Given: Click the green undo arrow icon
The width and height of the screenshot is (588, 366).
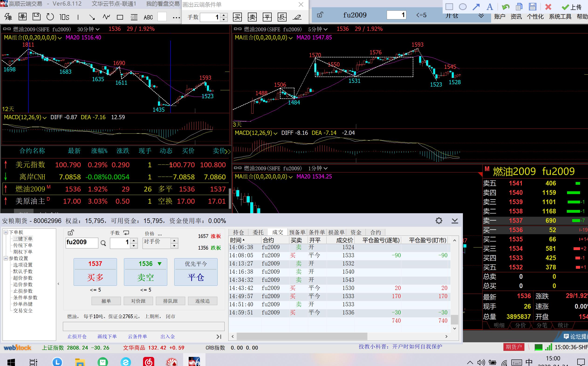Looking at the screenshot, I should coord(505,7).
